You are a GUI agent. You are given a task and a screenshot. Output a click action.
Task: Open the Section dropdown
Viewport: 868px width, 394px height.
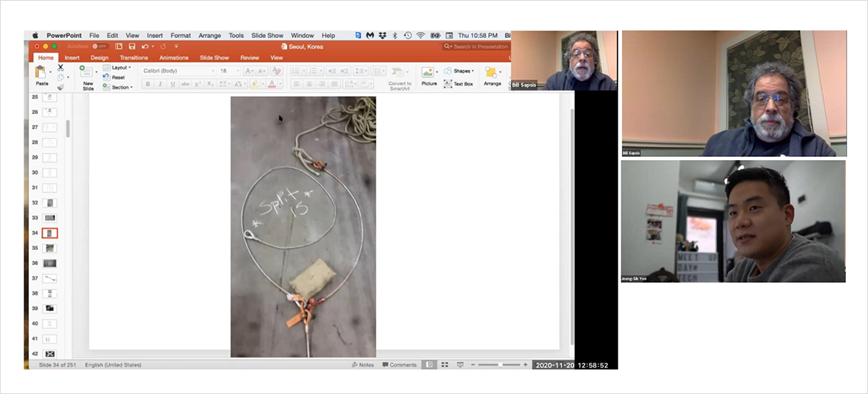pyautogui.click(x=117, y=87)
